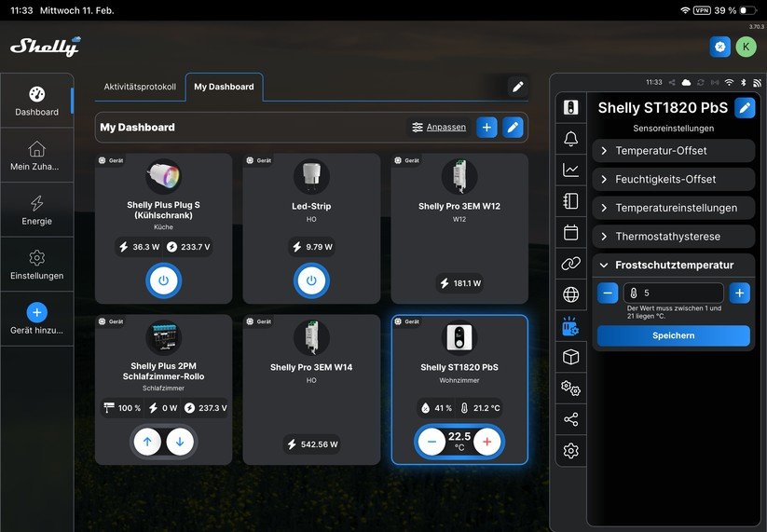Image resolution: width=767 pixels, height=532 pixels.
Task: Open the statistics chart icon
Action: (570, 170)
